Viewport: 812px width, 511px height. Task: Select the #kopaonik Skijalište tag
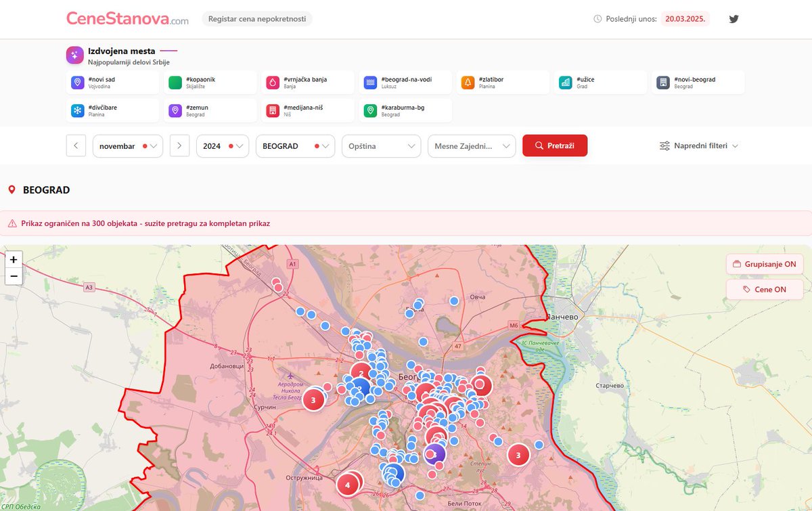(x=211, y=83)
